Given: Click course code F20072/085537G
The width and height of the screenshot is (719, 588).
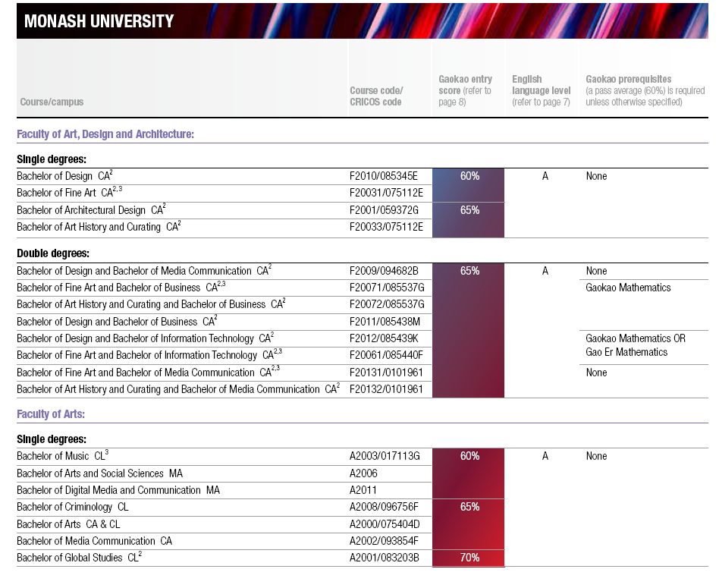Looking at the screenshot, I should (x=387, y=304).
